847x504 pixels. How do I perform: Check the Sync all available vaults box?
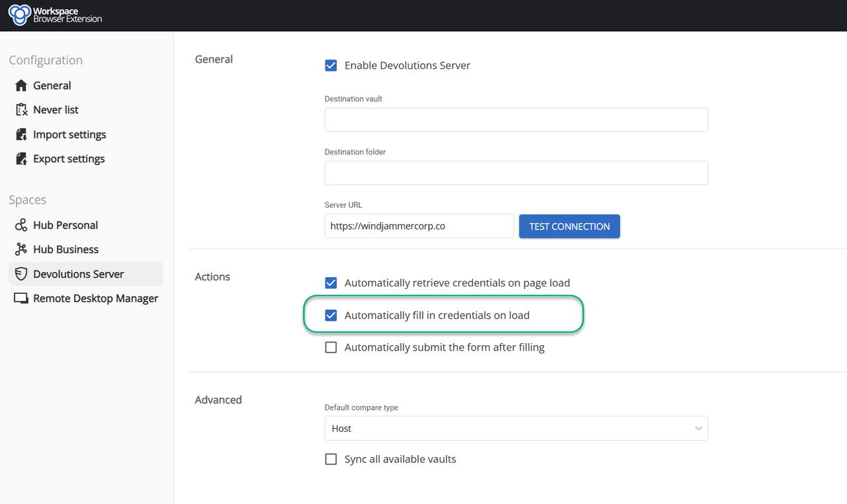pos(331,459)
